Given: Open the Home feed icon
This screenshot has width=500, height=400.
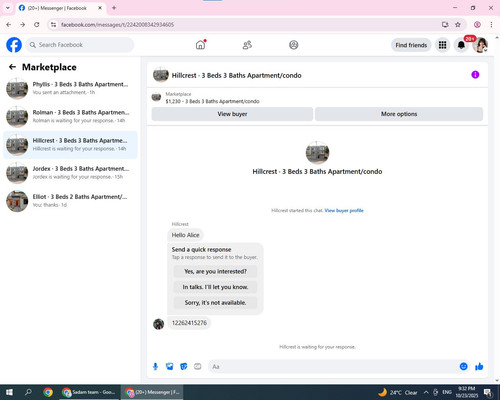Looking at the screenshot, I should [x=200, y=45].
